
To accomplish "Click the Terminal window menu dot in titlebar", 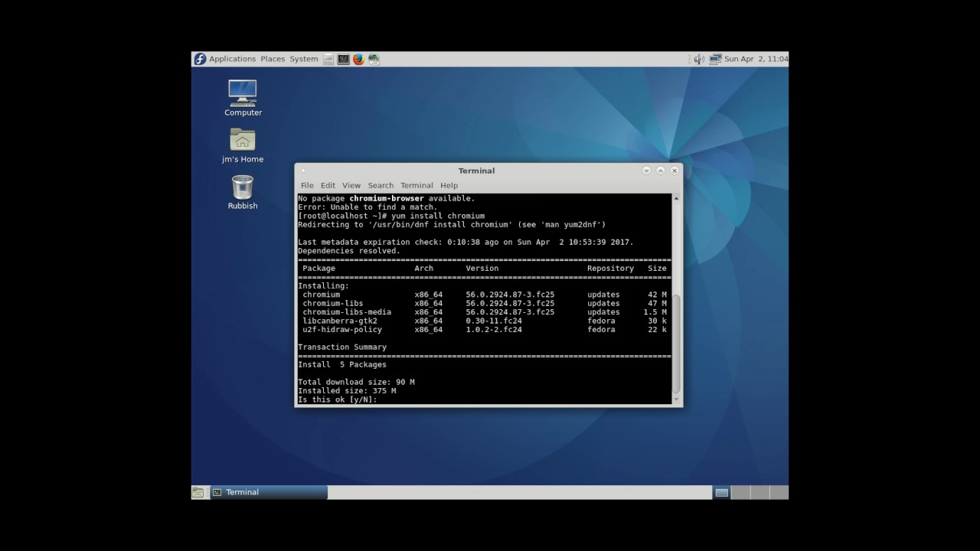I will click(x=303, y=171).
